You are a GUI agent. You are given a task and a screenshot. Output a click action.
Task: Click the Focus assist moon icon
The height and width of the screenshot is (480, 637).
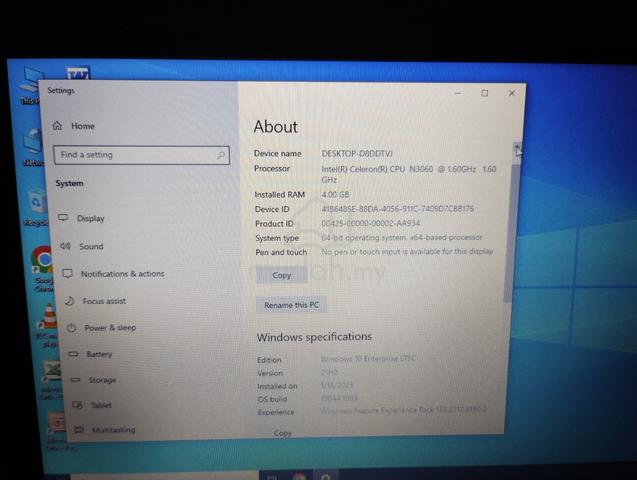tap(70, 301)
